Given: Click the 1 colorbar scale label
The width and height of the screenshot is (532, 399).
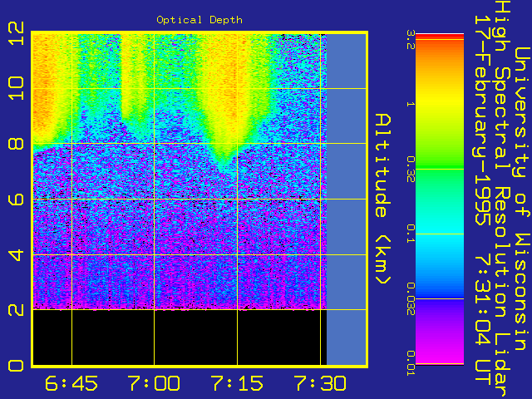Looking at the screenshot, I should [411, 104].
